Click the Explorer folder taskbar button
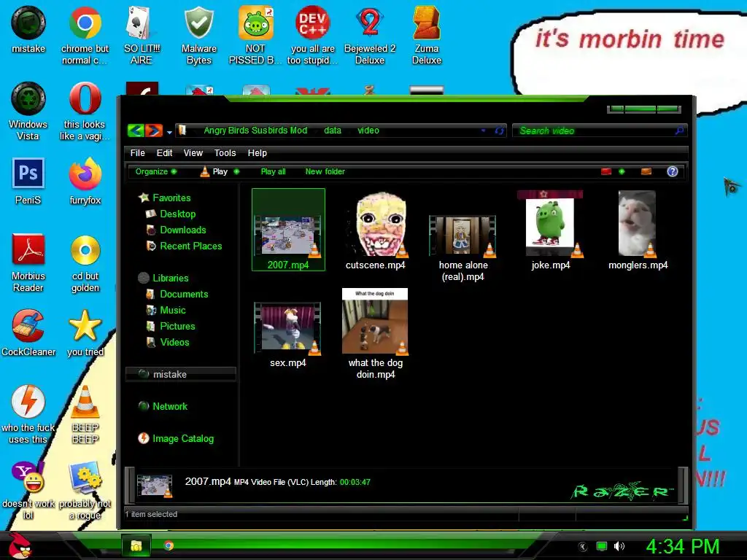747x560 pixels. click(x=136, y=545)
